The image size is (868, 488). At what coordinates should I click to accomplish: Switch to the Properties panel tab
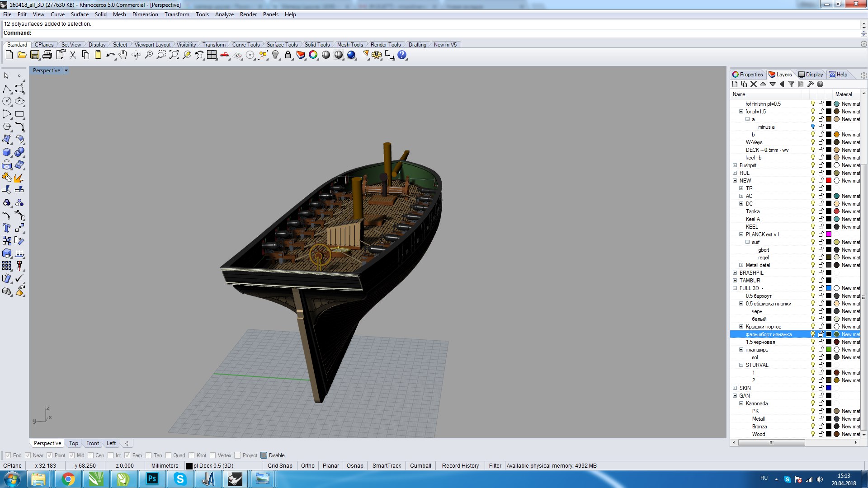[x=747, y=75]
